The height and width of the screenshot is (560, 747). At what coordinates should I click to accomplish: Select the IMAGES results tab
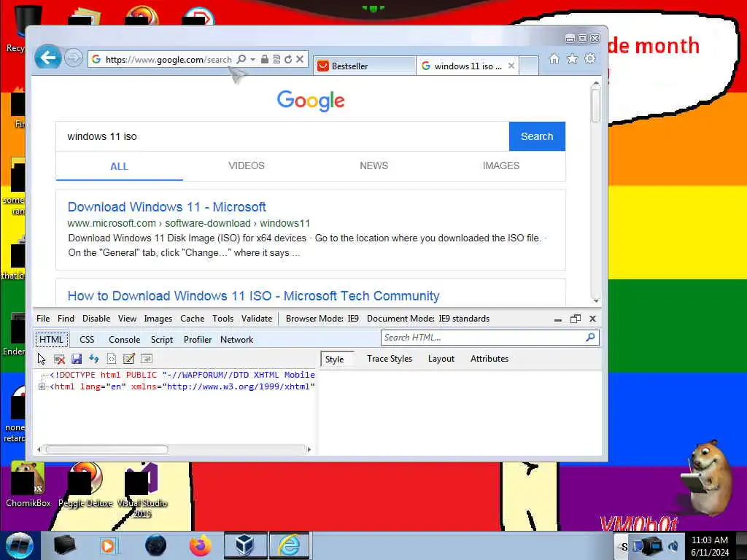point(501,166)
